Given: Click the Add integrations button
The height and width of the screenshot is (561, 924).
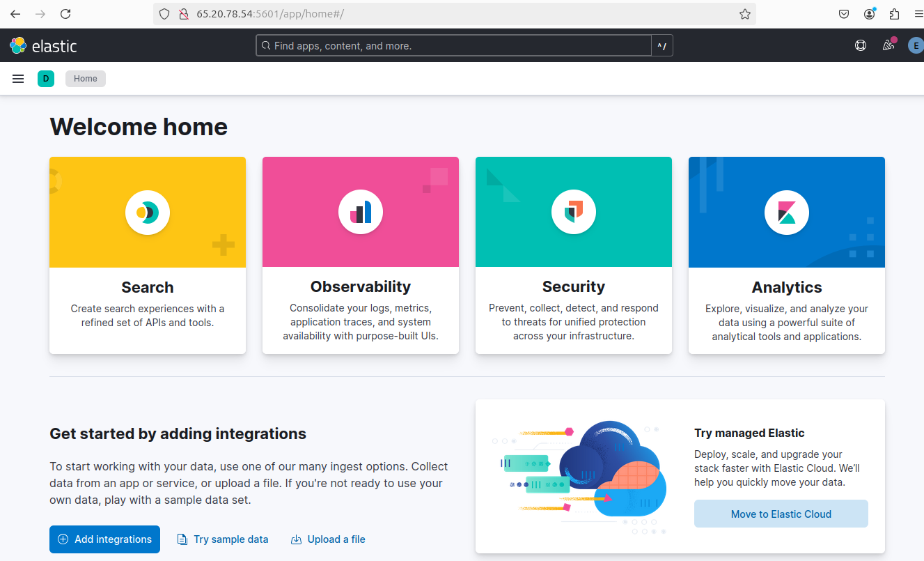Looking at the screenshot, I should [104, 539].
